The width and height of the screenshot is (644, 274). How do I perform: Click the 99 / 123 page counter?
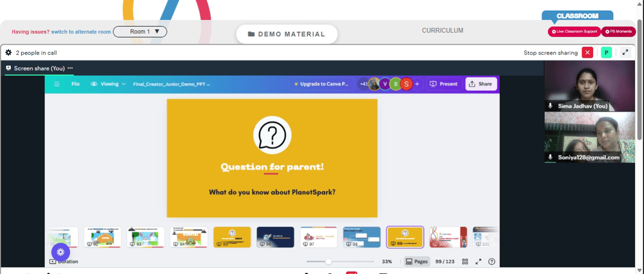coord(445,261)
